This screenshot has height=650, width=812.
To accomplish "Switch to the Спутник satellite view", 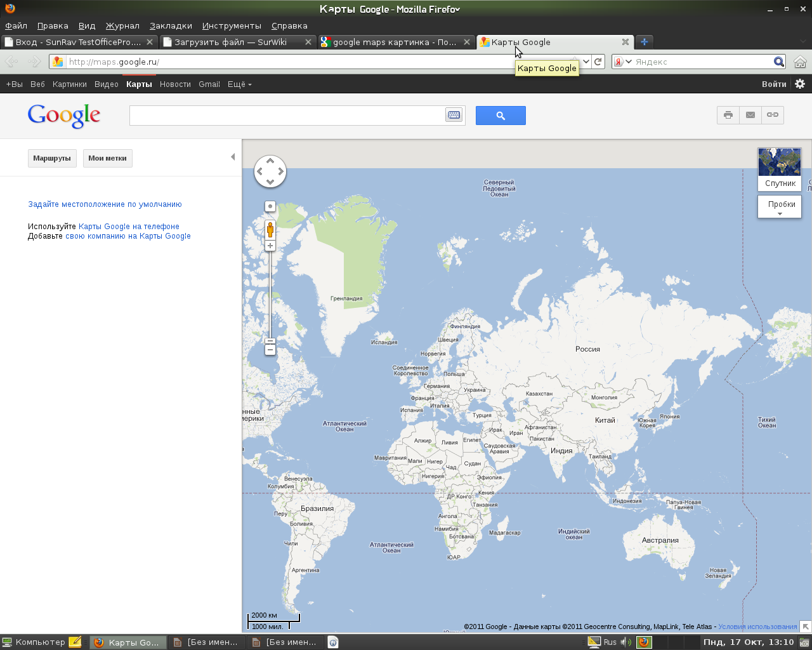I will 780,169.
